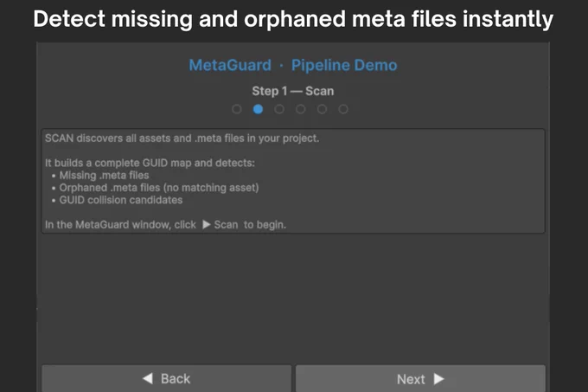Return to previous step with Back
Image resolution: width=588 pixels, height=392 pixels.
(167, 378)
